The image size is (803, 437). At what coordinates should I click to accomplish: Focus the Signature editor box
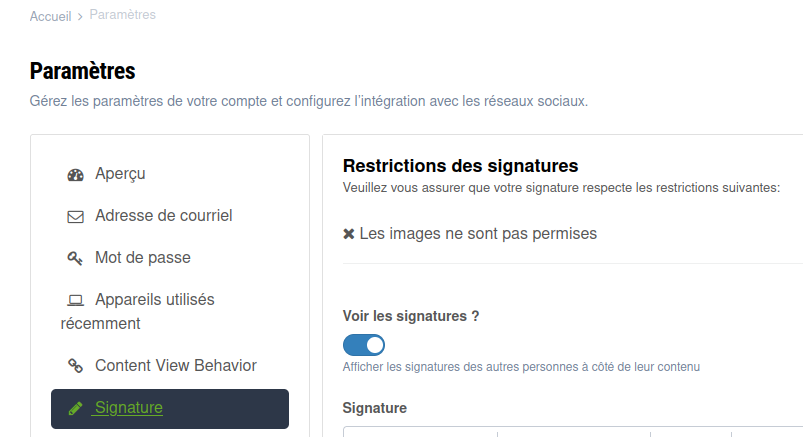coord(573,431)
